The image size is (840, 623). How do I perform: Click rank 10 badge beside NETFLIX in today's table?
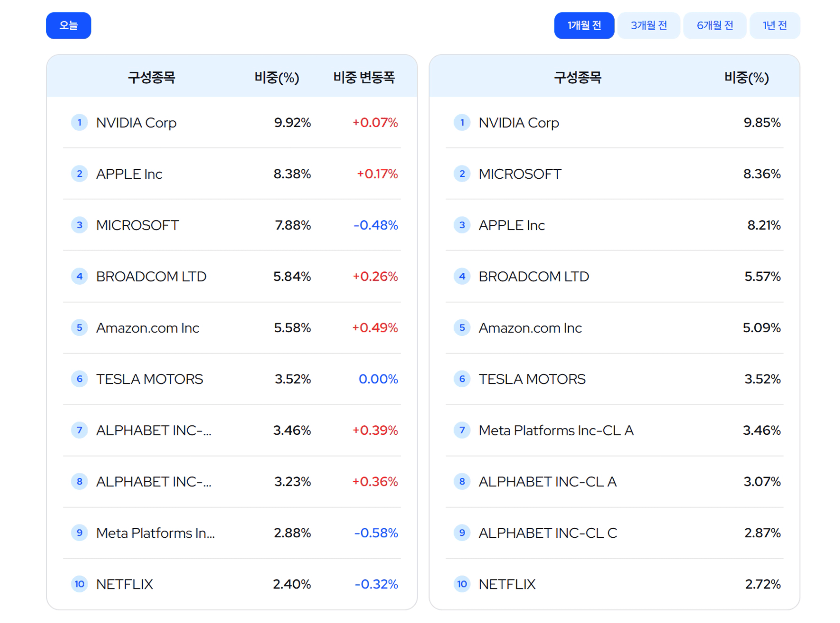point(79,584)
